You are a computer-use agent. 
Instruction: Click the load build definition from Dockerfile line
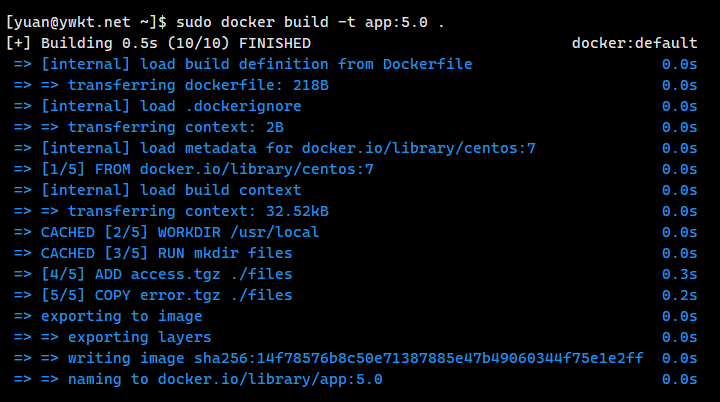tap(242, 64)
